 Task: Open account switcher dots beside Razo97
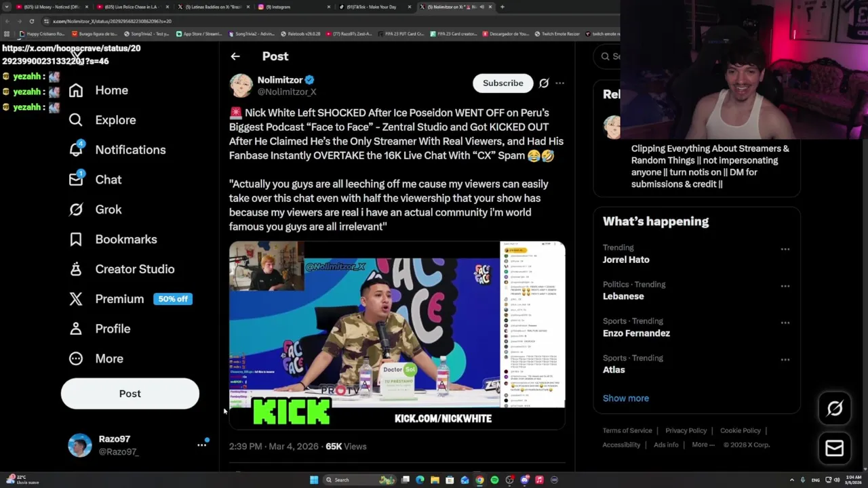(x=201, y=445)
